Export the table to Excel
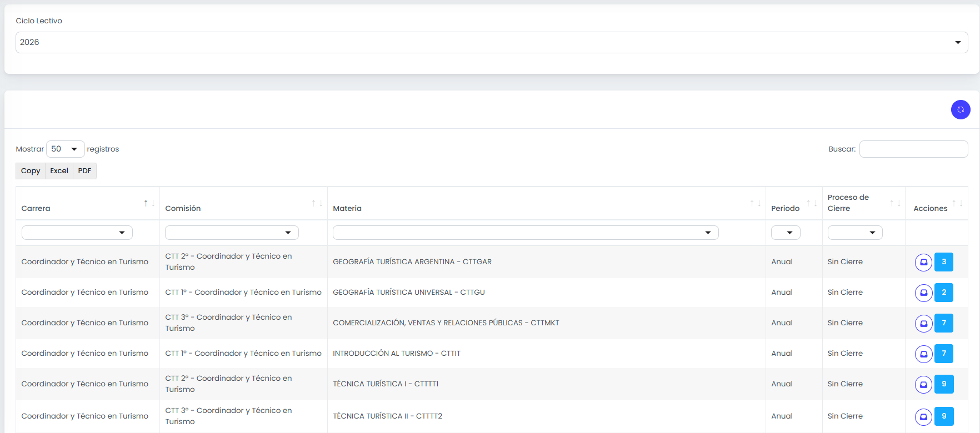This screenshot has height=433, width=980. [59, 171]
